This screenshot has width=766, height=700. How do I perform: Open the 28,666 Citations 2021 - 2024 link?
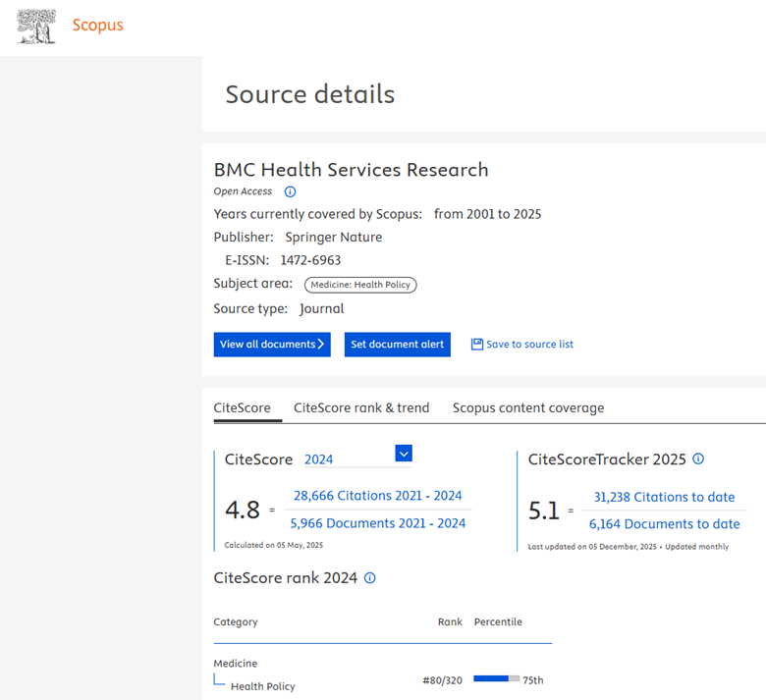378,496
